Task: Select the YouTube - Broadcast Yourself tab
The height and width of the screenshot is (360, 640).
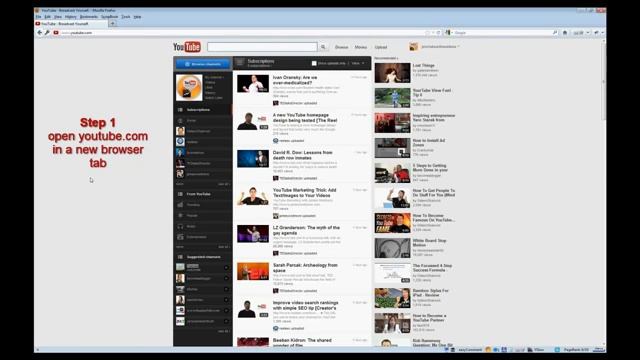Action: pos(70,24)
